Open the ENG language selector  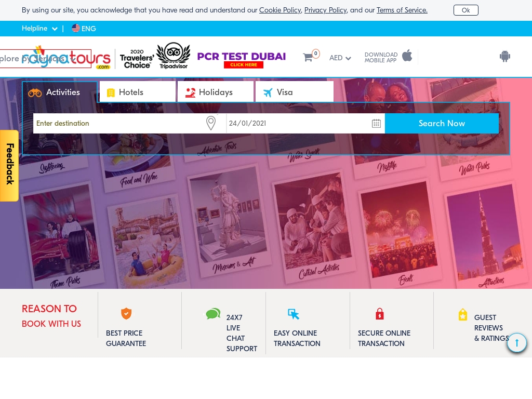tap(84, 29)
